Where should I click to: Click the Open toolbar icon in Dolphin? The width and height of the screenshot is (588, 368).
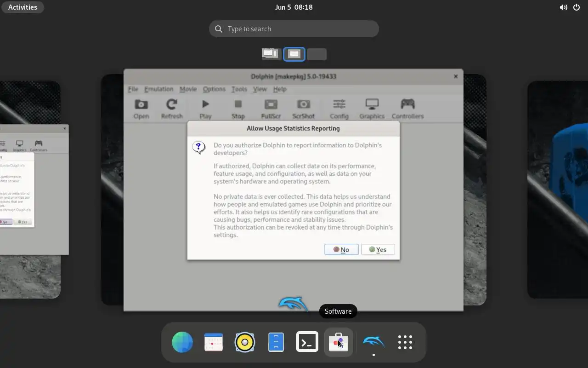(141, 109)
